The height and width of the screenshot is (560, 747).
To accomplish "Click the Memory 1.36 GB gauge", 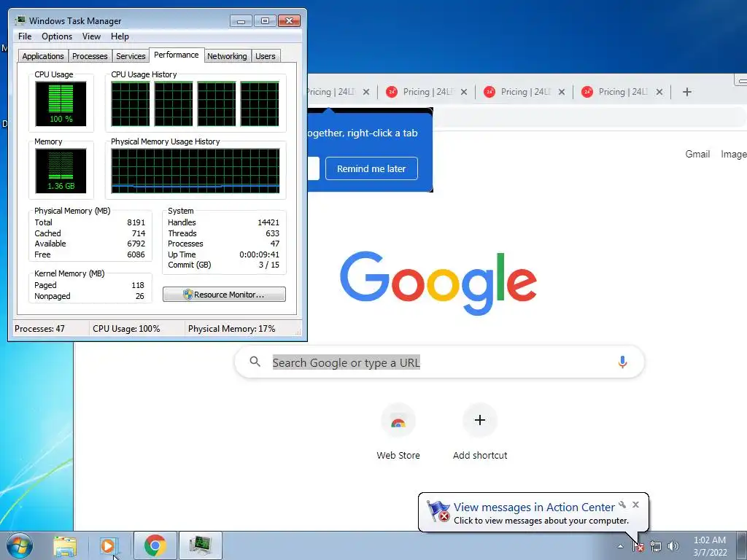I will click(x=61, y=171).
